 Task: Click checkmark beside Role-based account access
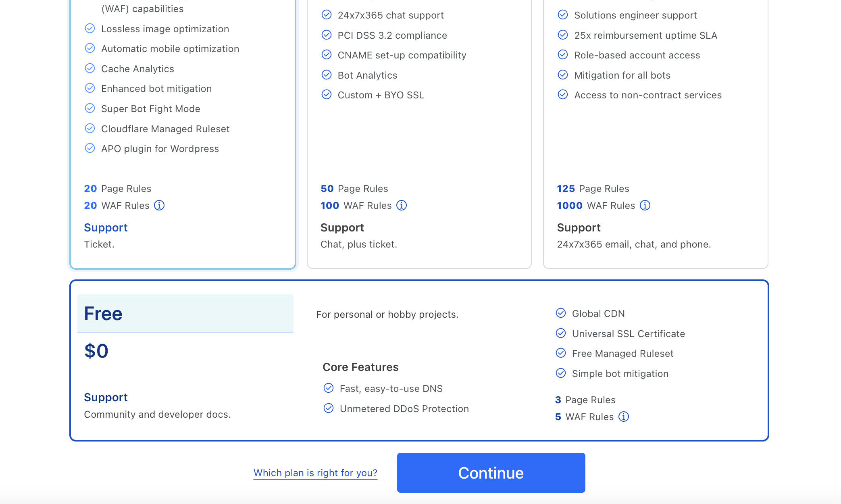pos(563,55)
